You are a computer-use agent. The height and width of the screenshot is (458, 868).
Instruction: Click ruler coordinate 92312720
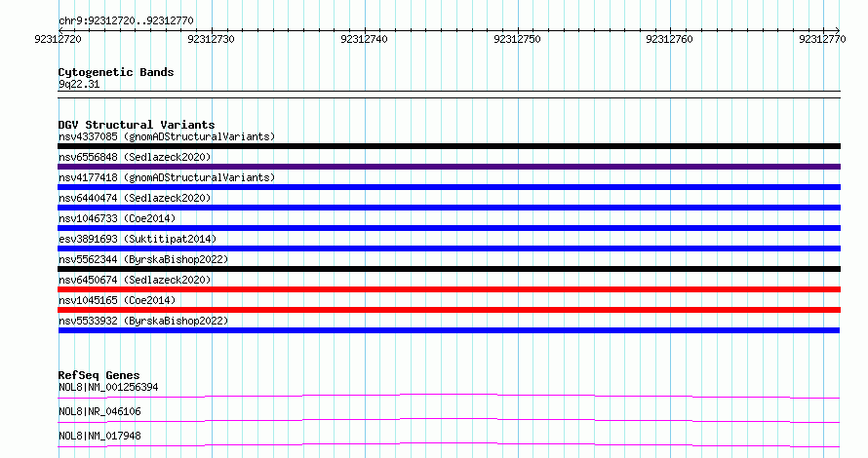coord(58,39)
